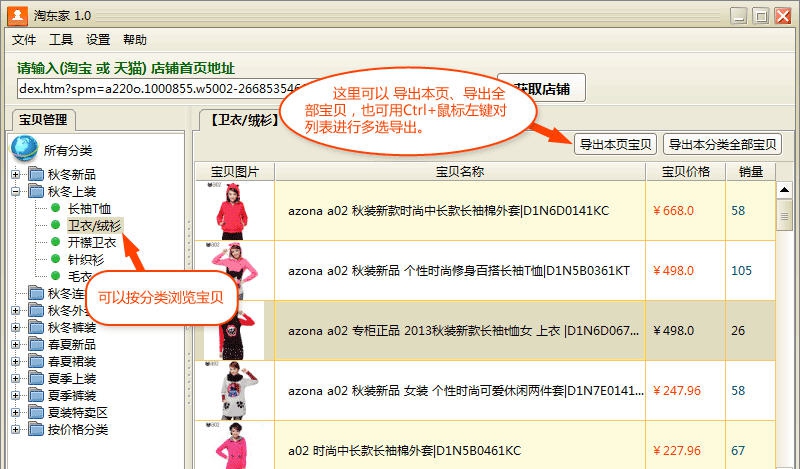
Task: Select the 所有分类 globe icon
Action: [24, 149]
